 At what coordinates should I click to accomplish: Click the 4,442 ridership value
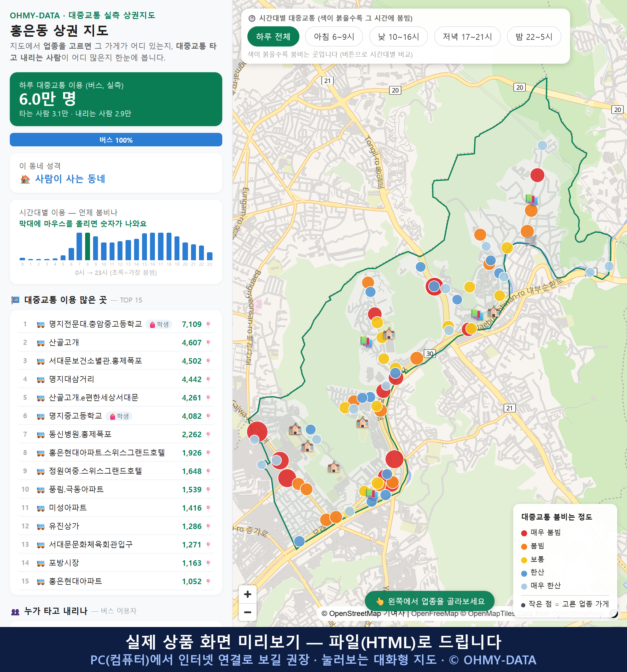coord(192,380)
